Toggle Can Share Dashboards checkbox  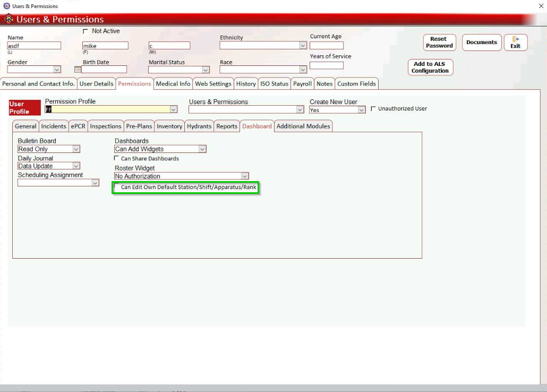click(x=117, y=158)
